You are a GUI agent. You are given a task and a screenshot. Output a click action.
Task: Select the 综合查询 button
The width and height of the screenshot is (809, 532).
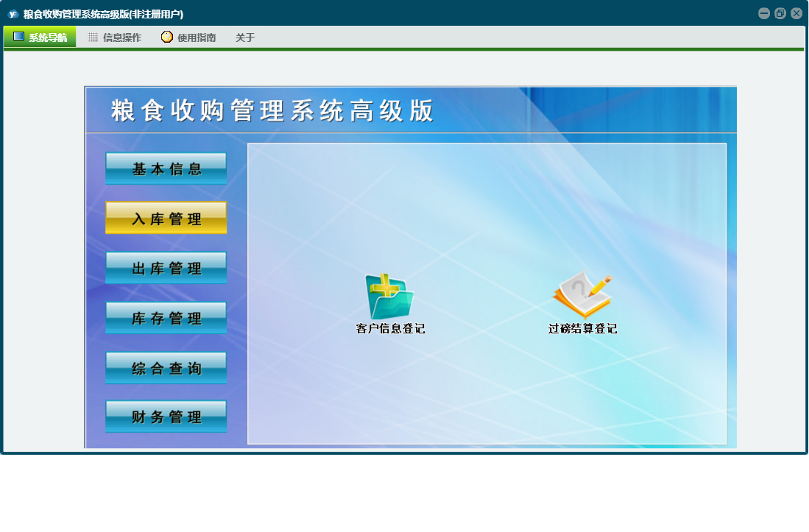pyautogui.click(x=166, y=368)
